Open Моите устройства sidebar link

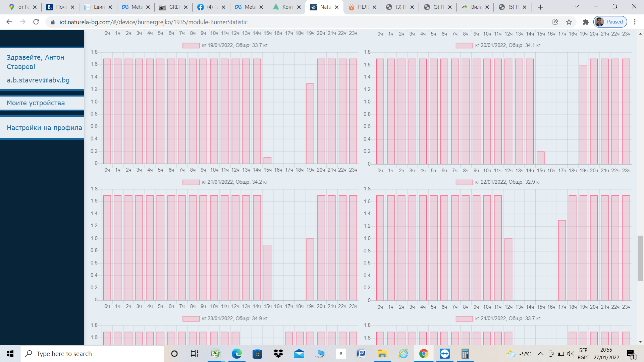[36, 103]
